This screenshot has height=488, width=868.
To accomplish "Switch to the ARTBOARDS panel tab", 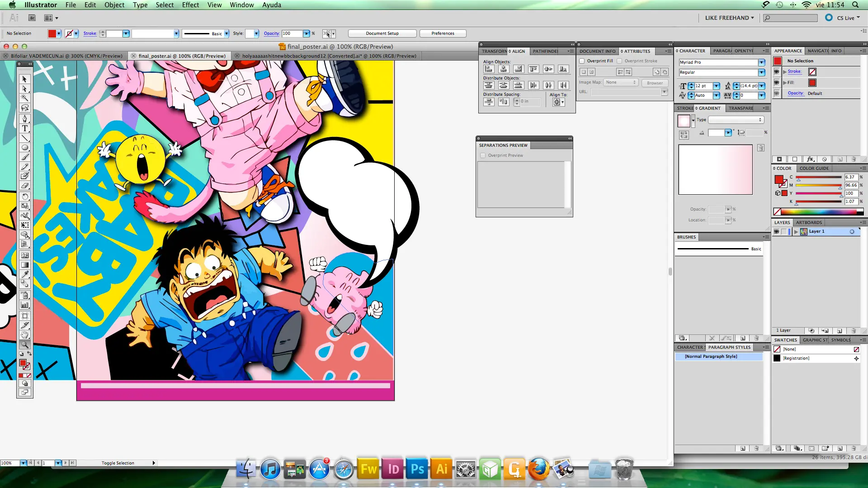I will (x=809, y=223).
